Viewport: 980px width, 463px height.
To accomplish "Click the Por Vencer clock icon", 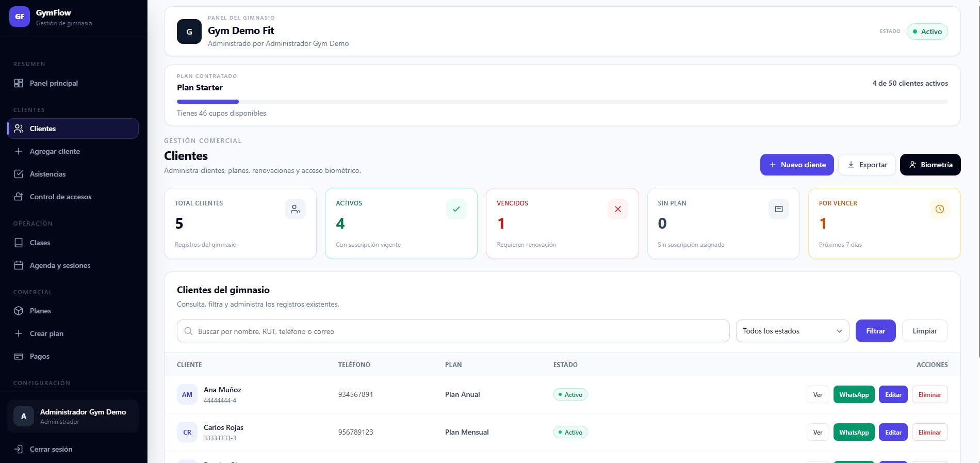I will (x=940, y=209).
